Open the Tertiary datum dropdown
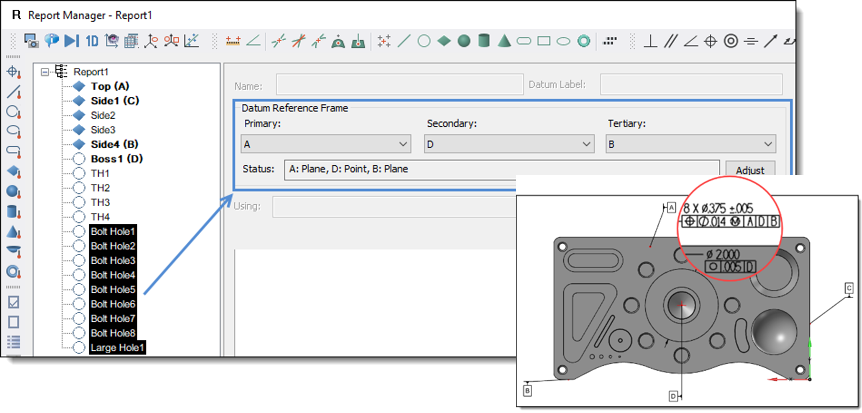 (691, 144)
